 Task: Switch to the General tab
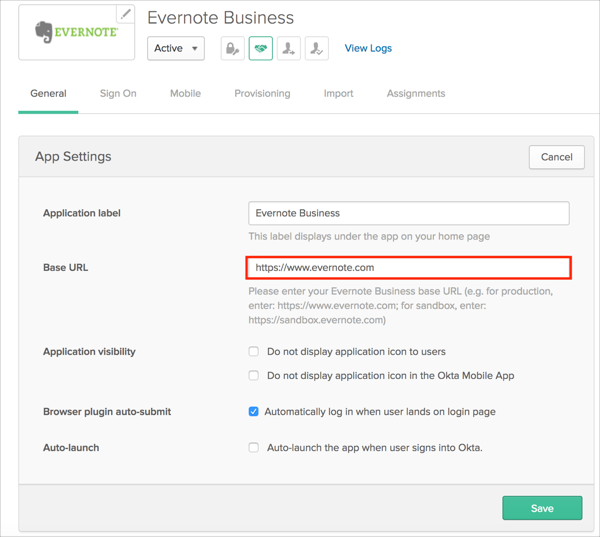pos(48,93)
